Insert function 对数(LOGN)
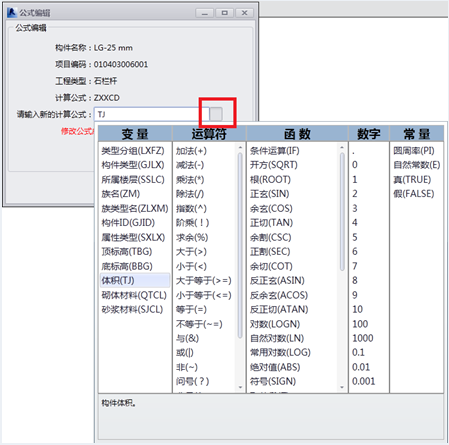The width and height of the screenshot is (449, 445). click(x=275, y=324)
